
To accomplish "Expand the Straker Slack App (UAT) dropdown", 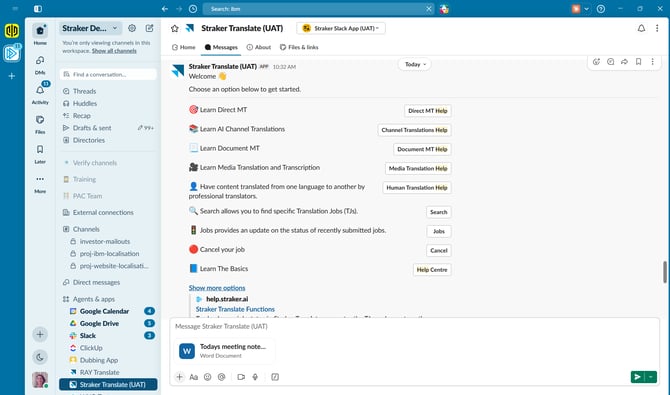I will [341, 28].
